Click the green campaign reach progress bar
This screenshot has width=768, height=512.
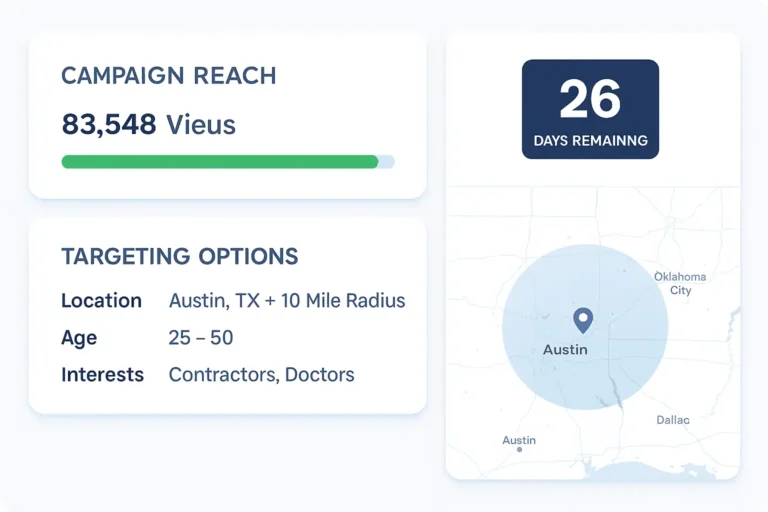coord(220,162)
